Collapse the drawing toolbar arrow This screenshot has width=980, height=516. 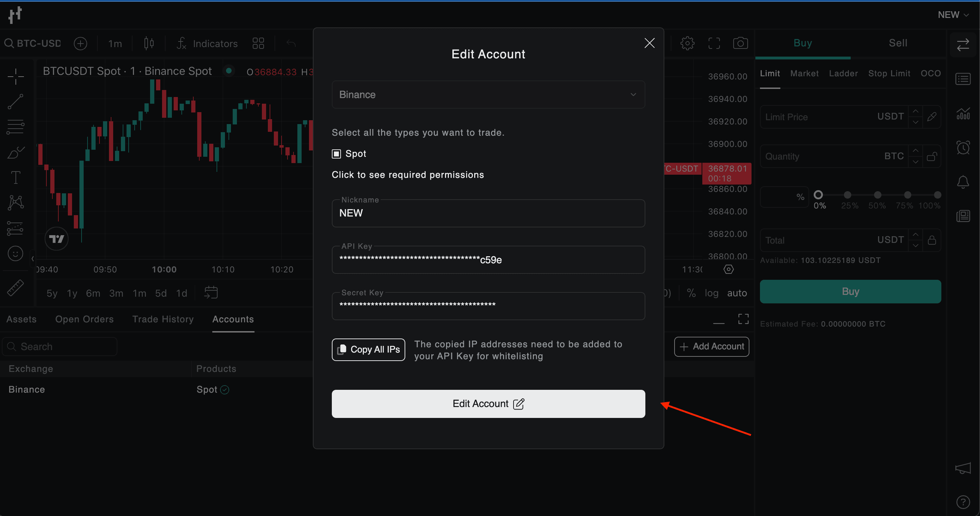[33, 259]
